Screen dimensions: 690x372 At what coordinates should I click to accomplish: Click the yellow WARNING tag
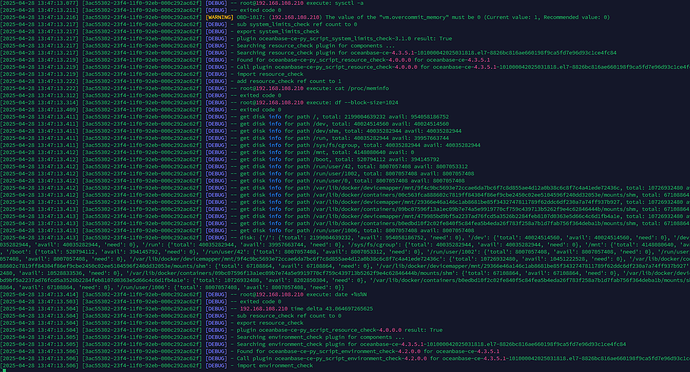tap(219, 17)
